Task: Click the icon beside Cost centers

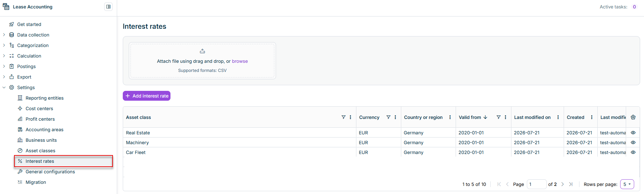Action: tap(20, 108)
